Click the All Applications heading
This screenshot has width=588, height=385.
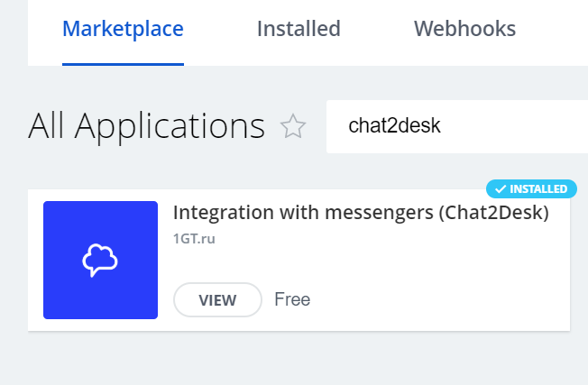147,126
